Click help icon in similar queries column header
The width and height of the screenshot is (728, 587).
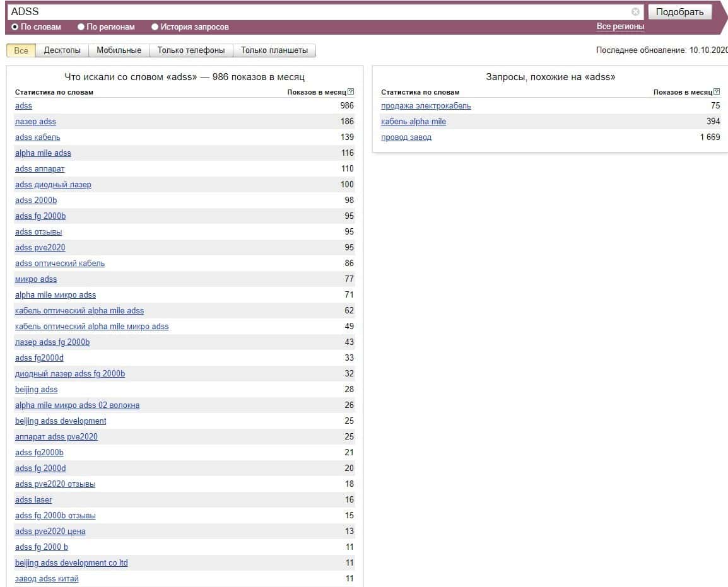(x=717, y=92)
